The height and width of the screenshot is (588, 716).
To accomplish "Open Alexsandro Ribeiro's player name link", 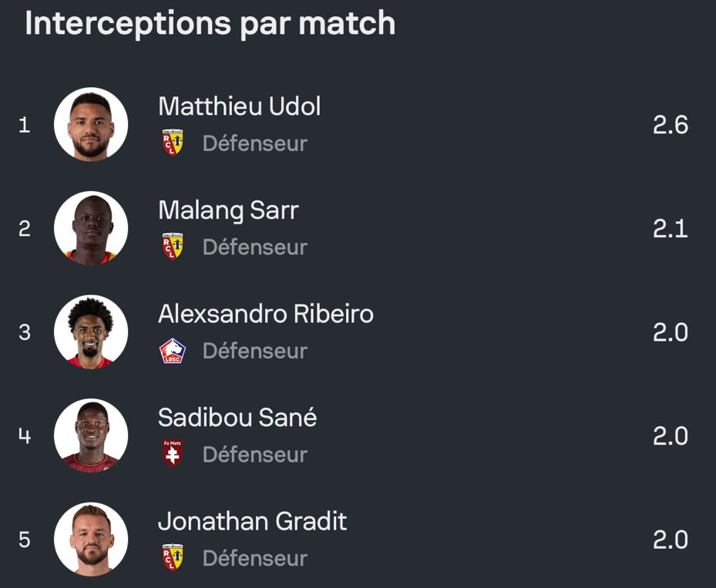I will [x=266, y=314].
